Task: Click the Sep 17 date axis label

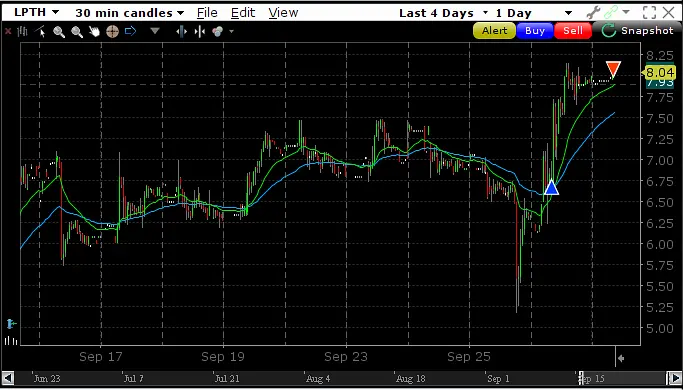Action: [101, 357]
